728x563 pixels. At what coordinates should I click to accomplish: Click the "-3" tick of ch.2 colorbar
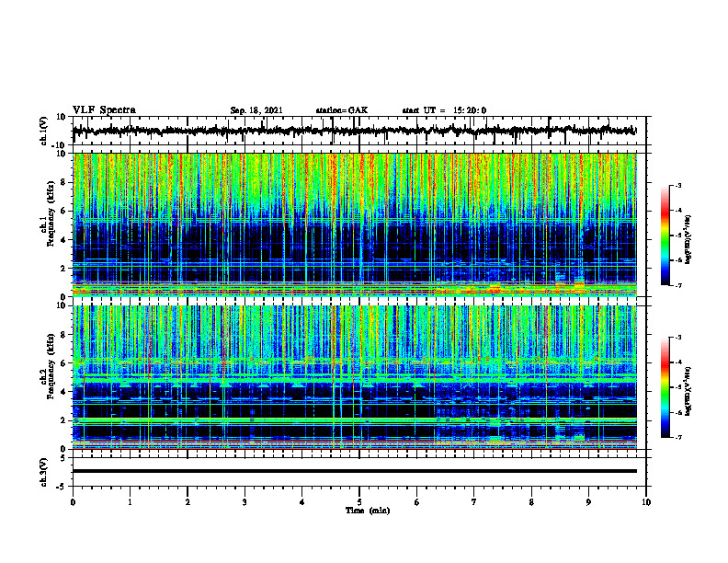pyautogui.click(x=678, y=338)
